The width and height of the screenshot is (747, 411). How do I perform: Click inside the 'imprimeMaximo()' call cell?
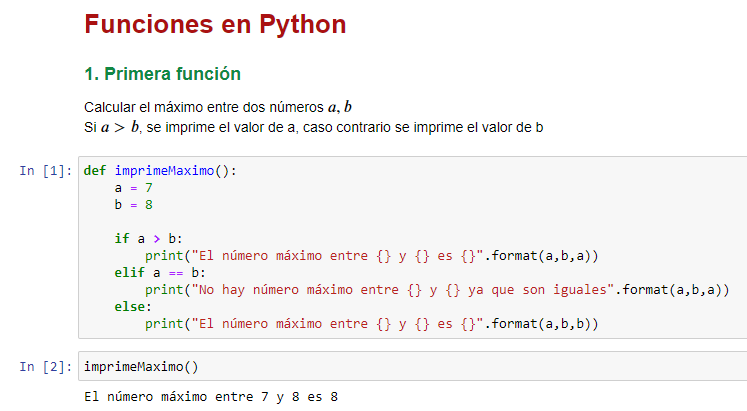[413, 367]
